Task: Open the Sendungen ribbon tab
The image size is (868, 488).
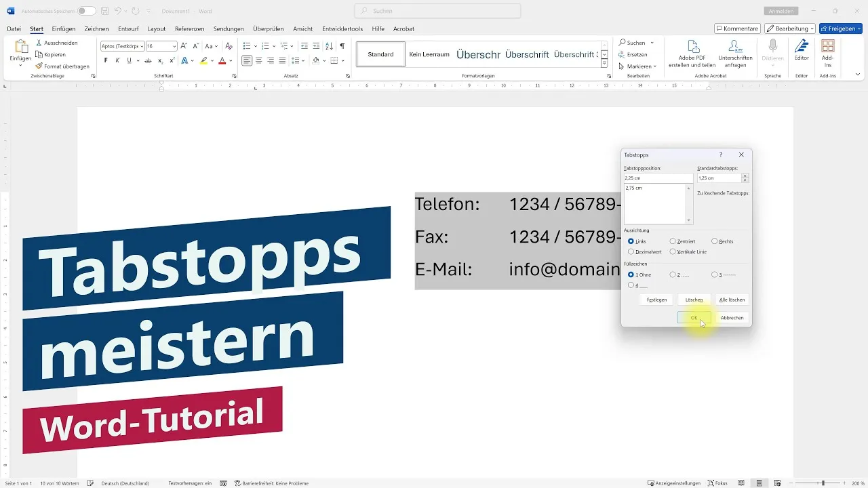Action: pos(229,28)
